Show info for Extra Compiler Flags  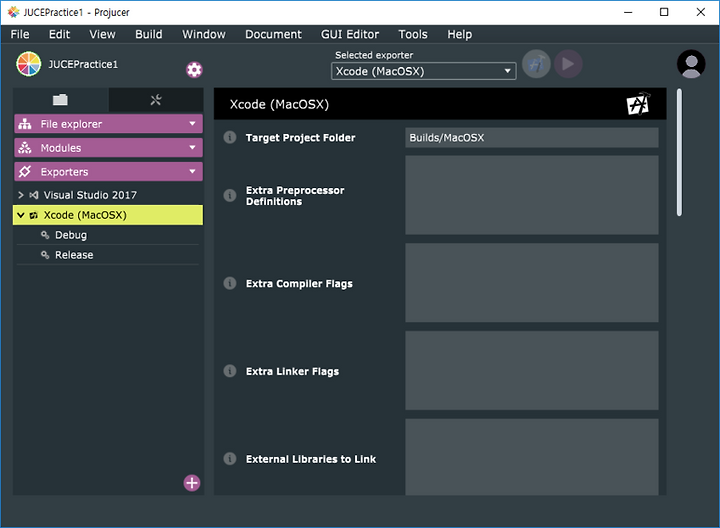pyautogui.click(x=230, y=283)
